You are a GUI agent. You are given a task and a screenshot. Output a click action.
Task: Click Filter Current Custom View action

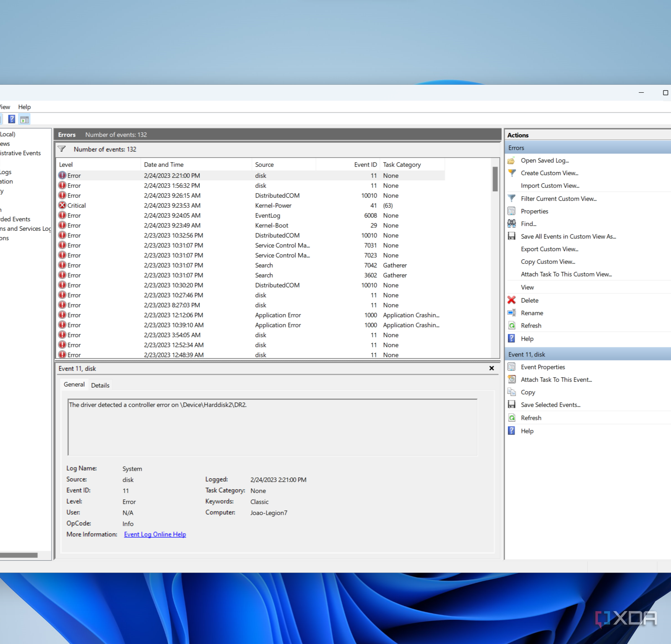[x=558, y=199]
